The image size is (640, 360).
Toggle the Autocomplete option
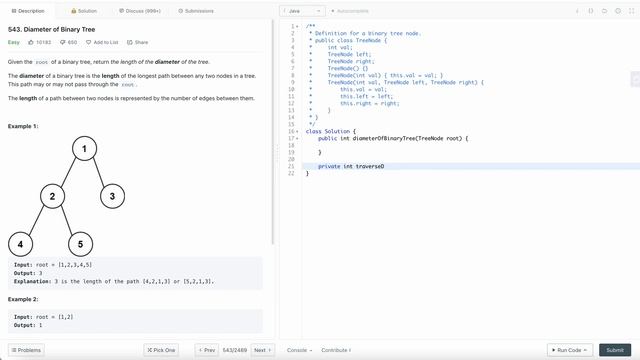click(350, 11)
